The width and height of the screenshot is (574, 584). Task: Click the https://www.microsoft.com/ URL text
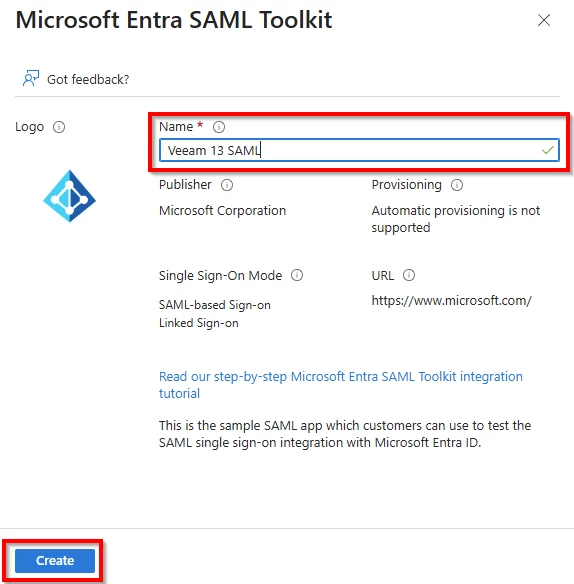(451, 300)
